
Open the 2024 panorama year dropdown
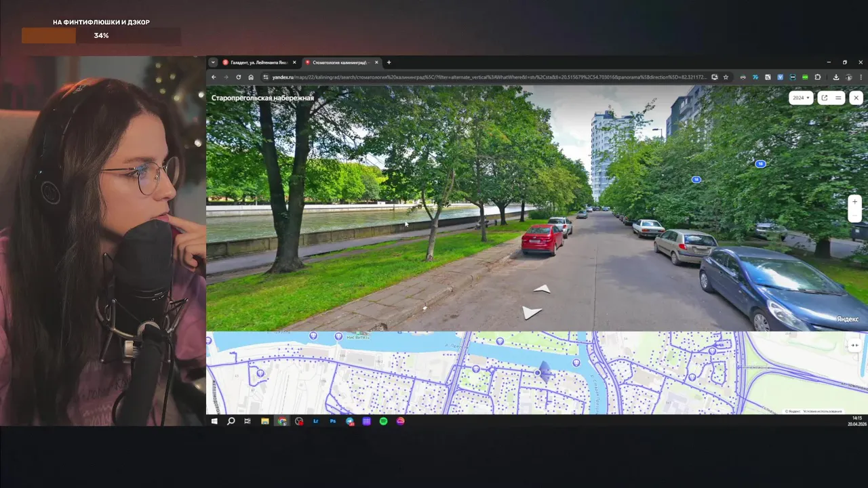pyautogui.click(x=801, y=98)
